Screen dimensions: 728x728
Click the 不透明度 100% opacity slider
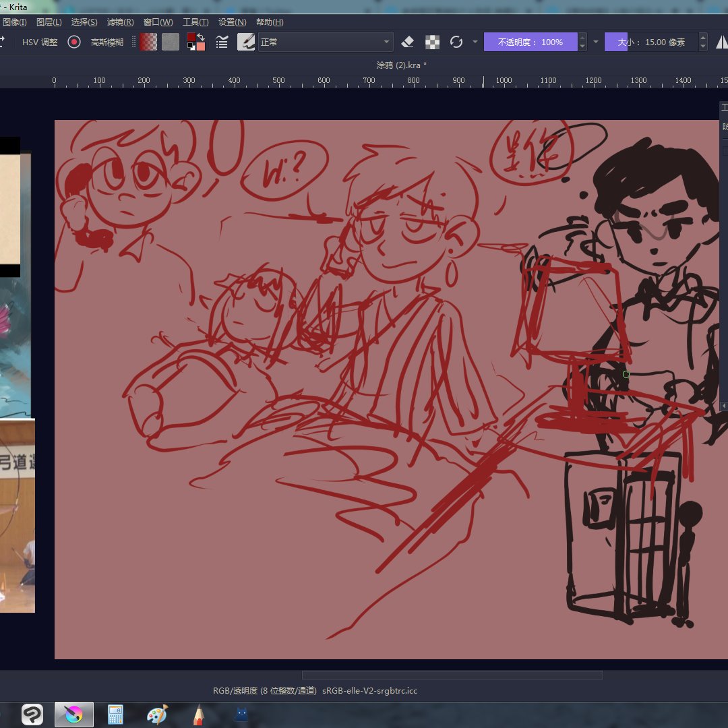pyautogui.click(x=530, y=42)
